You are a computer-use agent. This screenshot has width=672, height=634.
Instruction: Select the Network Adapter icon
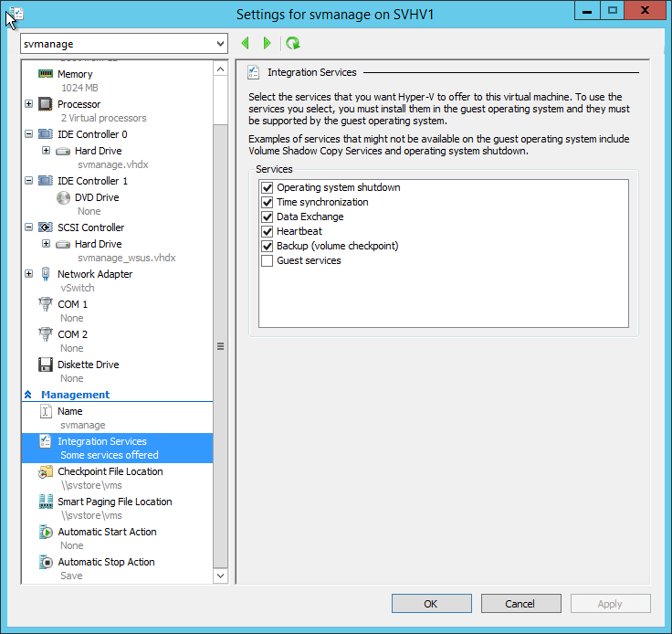[47, 274]
